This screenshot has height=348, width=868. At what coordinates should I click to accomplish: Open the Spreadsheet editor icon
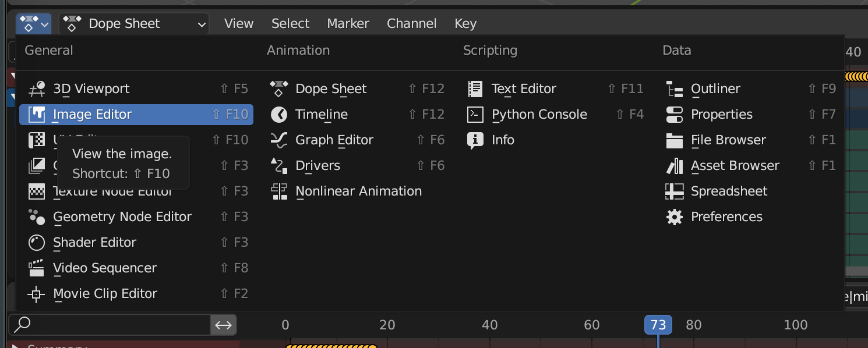[675, 191]
